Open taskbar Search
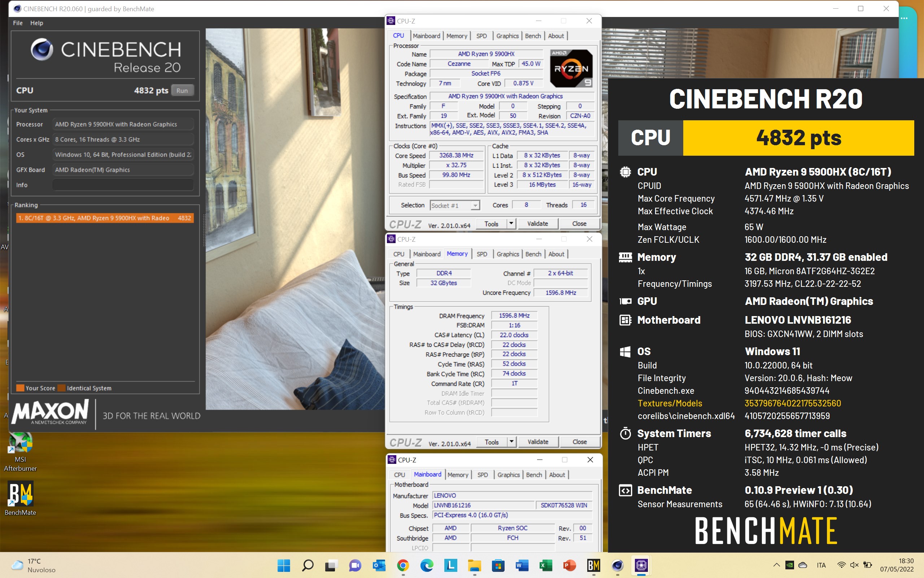The height and width of the screenshot is (578, 924). tap(308, 565)
